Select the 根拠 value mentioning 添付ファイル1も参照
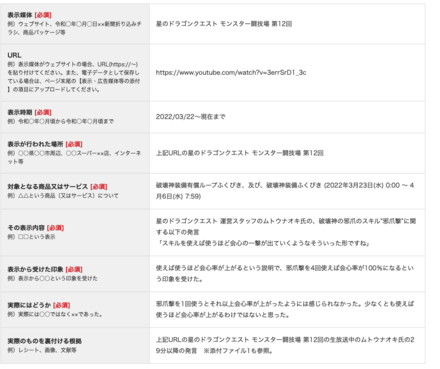Screen dimensions: 440x369 click(x=285, y=345)
